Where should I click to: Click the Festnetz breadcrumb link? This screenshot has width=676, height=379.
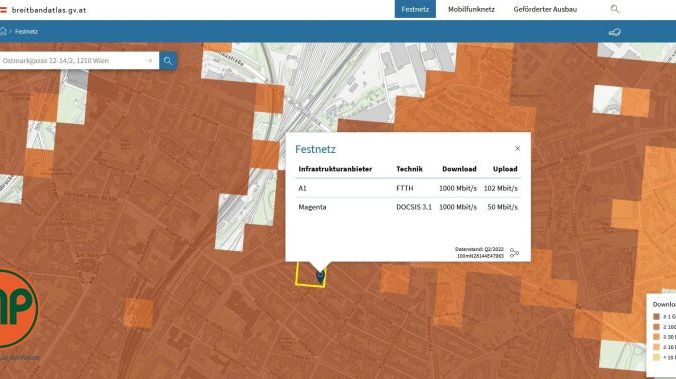click(x=26, y=31)
